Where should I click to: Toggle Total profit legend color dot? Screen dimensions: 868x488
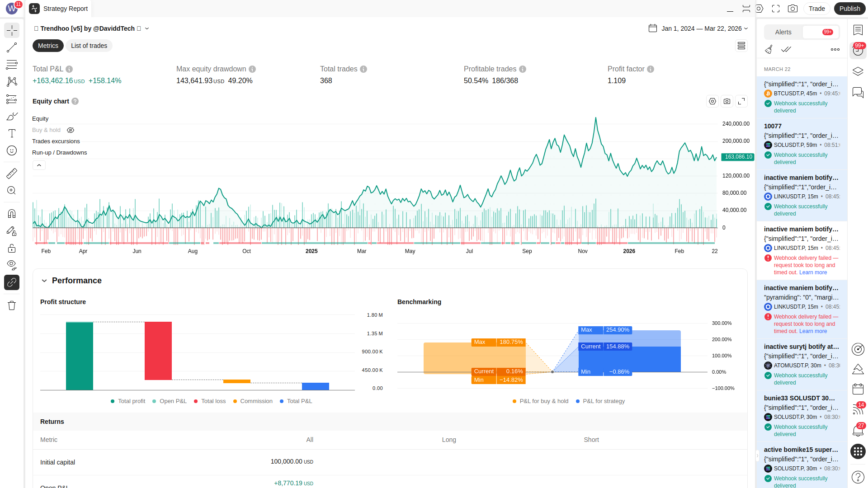pos(113,401)
